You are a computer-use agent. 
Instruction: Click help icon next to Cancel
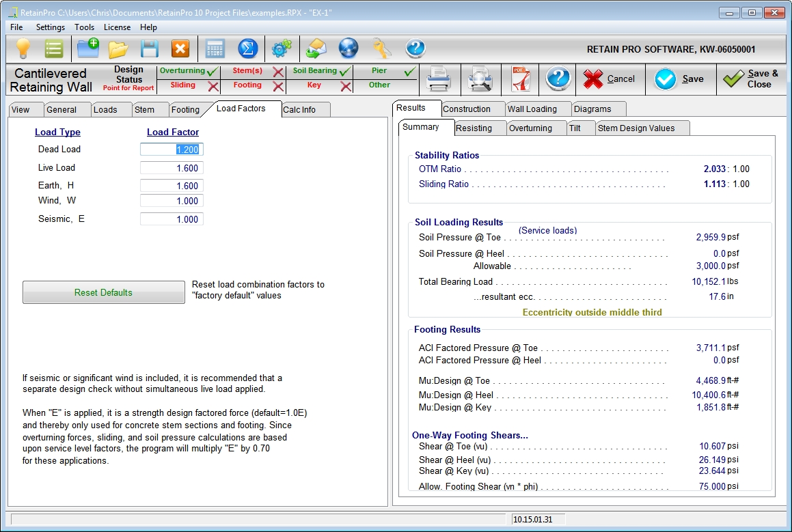click(558, 79)
